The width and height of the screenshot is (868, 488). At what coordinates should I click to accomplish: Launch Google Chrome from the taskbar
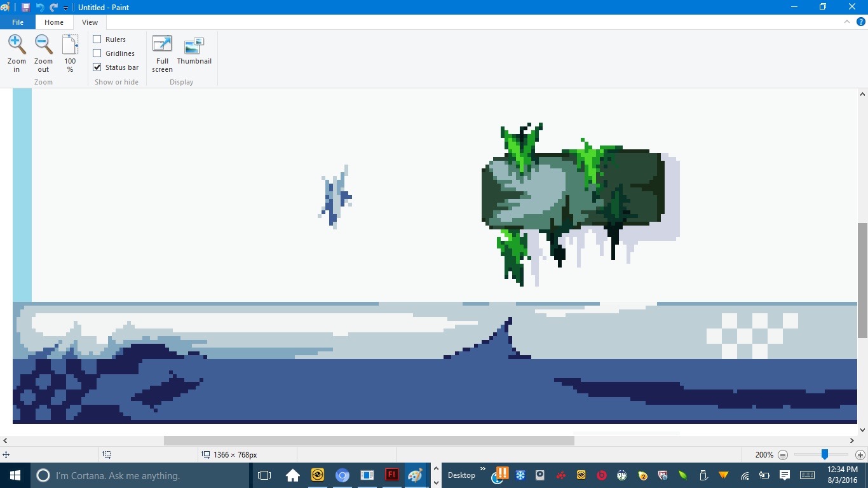(x=342, y=475)
